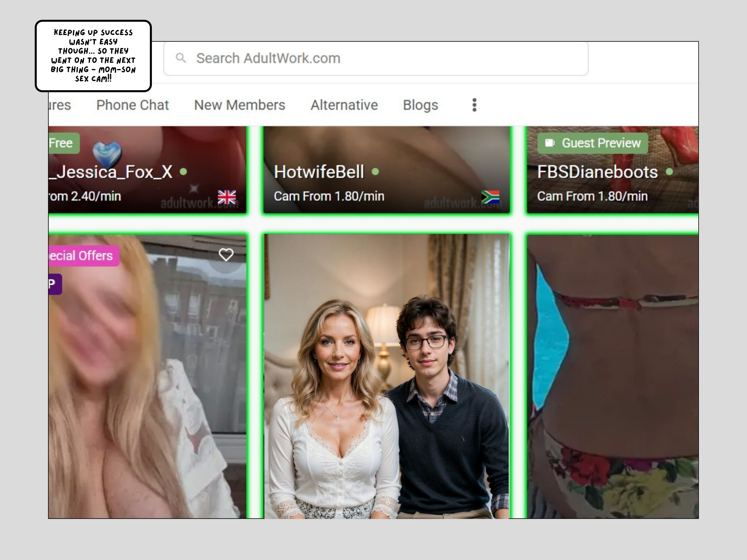The width and height of the screenshot is (747, 560).
Task: Select the Alternative tab
Action: 344,105
